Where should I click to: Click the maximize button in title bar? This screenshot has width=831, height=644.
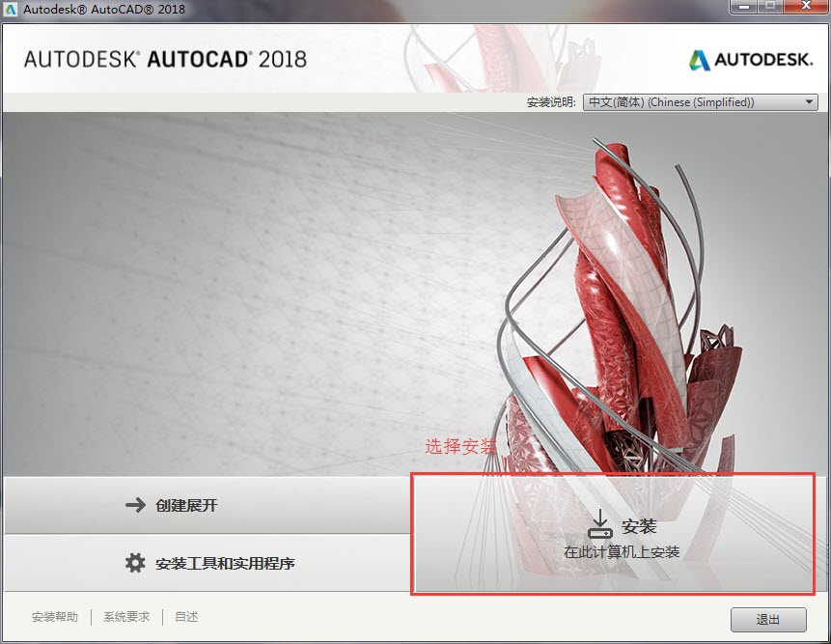point(771,8)
